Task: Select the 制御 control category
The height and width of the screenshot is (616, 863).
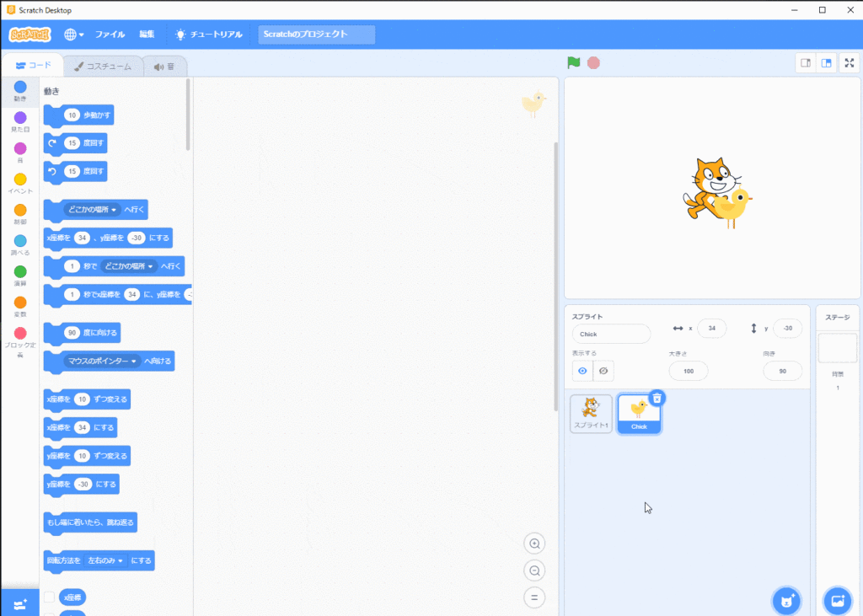Action: (20, 214)
